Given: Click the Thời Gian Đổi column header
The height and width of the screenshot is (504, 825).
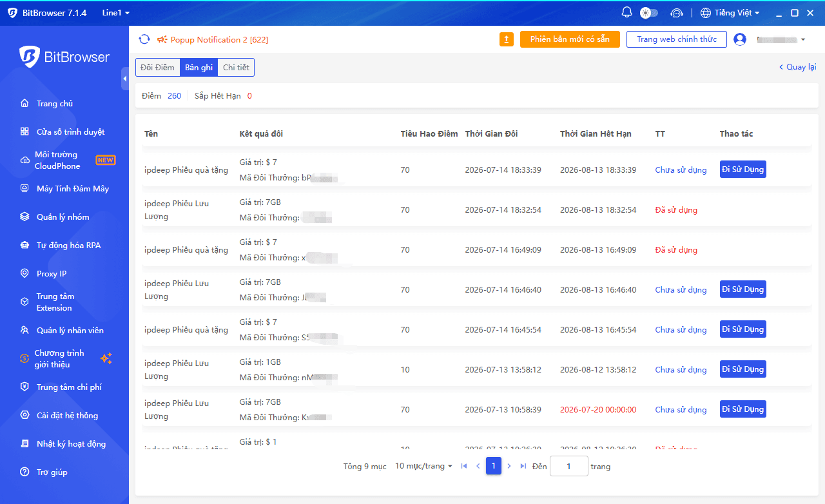Looking at the screenshot, I should point(491,134).
